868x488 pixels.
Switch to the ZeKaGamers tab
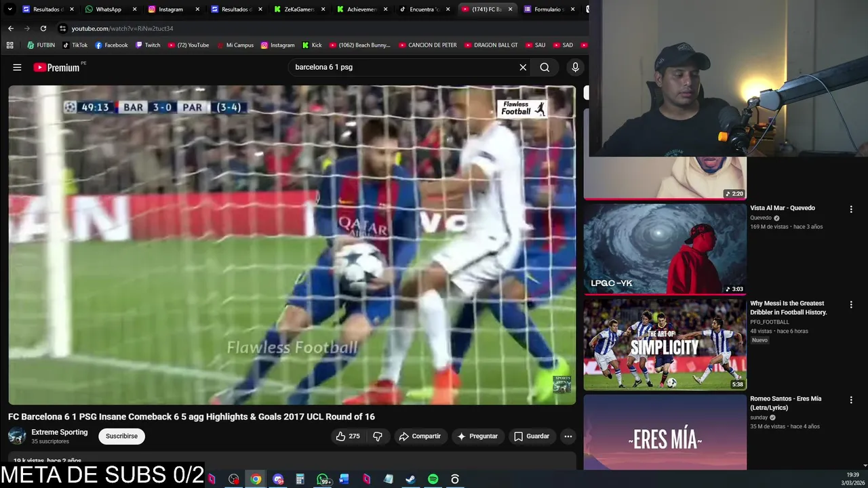pos(298,9)
